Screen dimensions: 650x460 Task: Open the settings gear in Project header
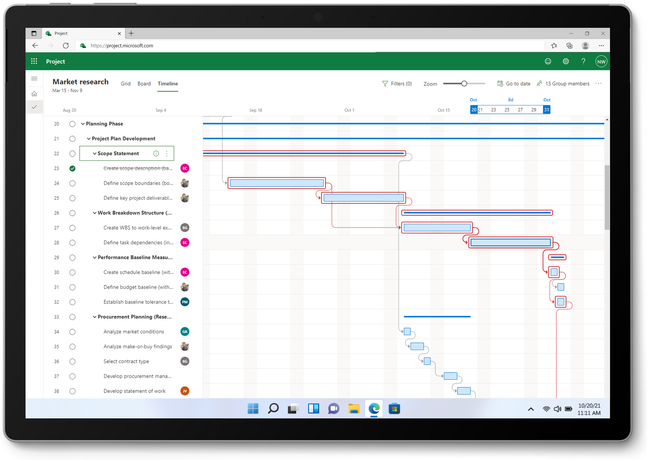pos(565,61)
